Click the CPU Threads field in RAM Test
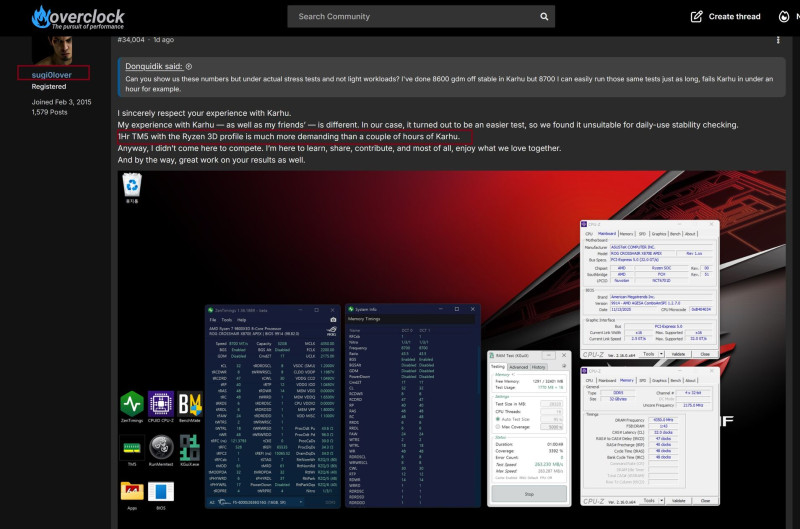Viewport: 800px width, 529px height. [x=552, y=411]
